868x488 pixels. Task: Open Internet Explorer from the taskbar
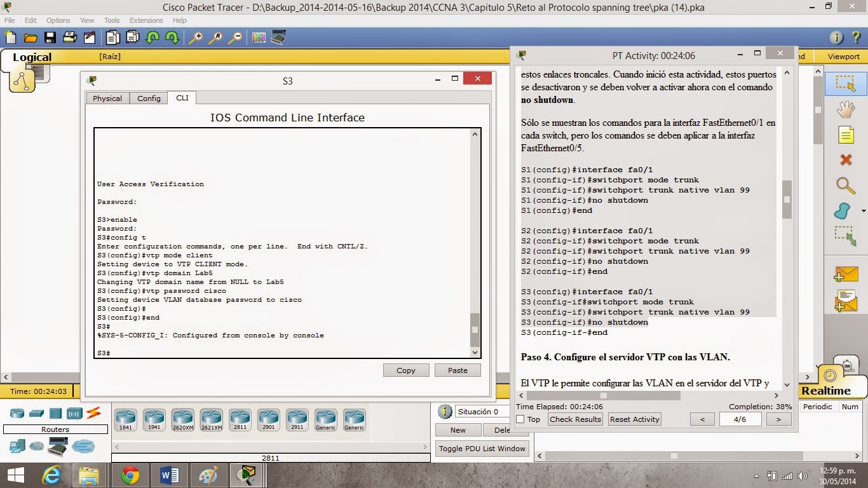[x=51, y=475]
